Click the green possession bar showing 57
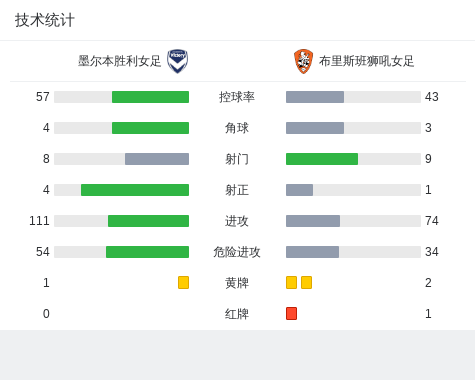This screenshot has height=380, width=475. coord(150,97)
